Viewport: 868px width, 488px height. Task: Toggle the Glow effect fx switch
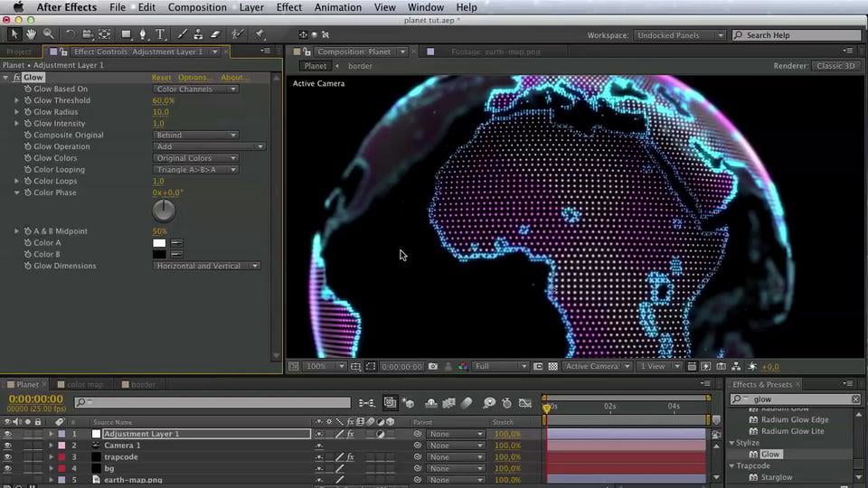[x=17, y=78]
